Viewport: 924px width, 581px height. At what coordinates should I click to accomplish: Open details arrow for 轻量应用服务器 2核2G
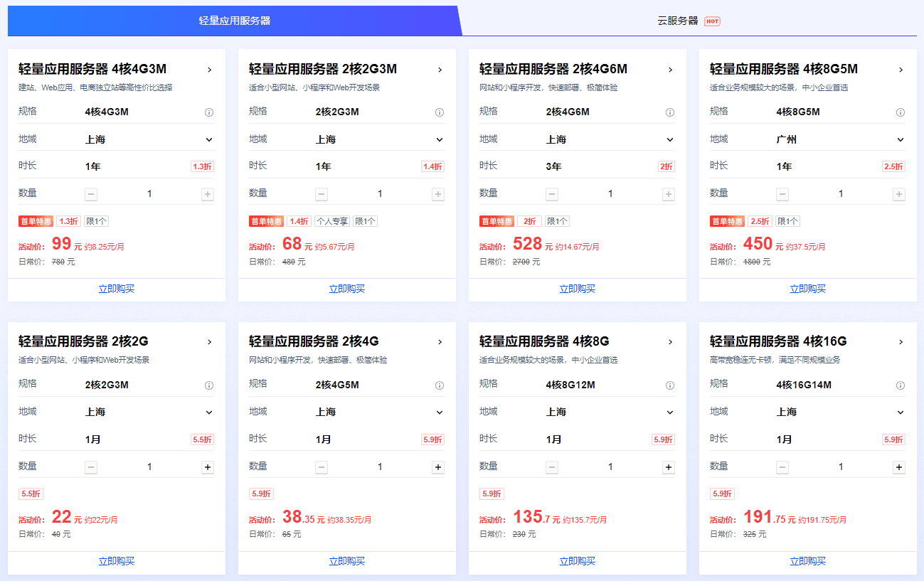tap(209, 342)
